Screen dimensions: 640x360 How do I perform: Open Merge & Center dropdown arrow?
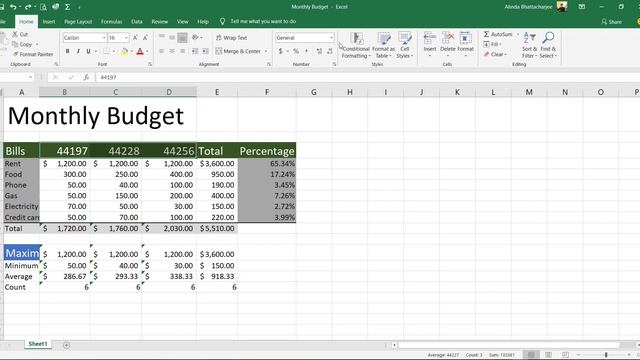pos(266,51)
